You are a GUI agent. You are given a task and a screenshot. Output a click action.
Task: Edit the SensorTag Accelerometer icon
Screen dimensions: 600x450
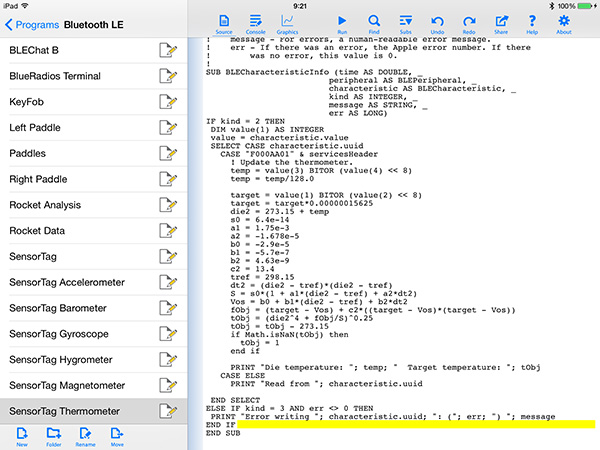[x=168, y=282]
